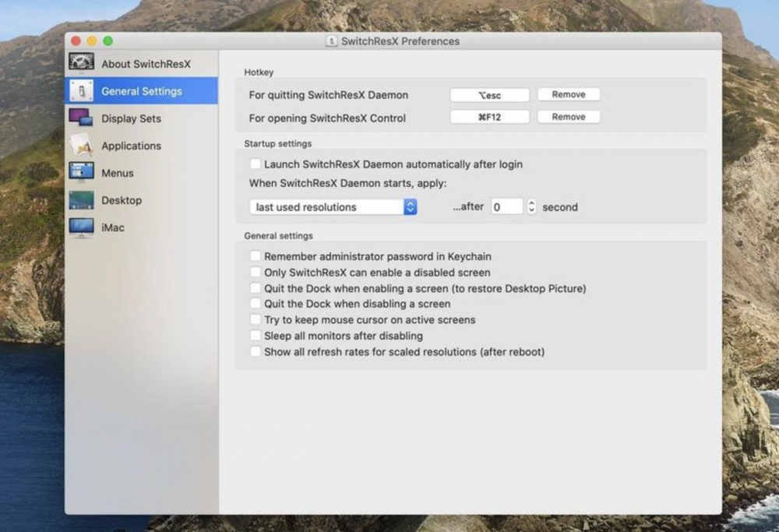Close the SwitchResX Preferences window
The width and height of the screenshot is (779, 532).
click(x=76, y=41)
